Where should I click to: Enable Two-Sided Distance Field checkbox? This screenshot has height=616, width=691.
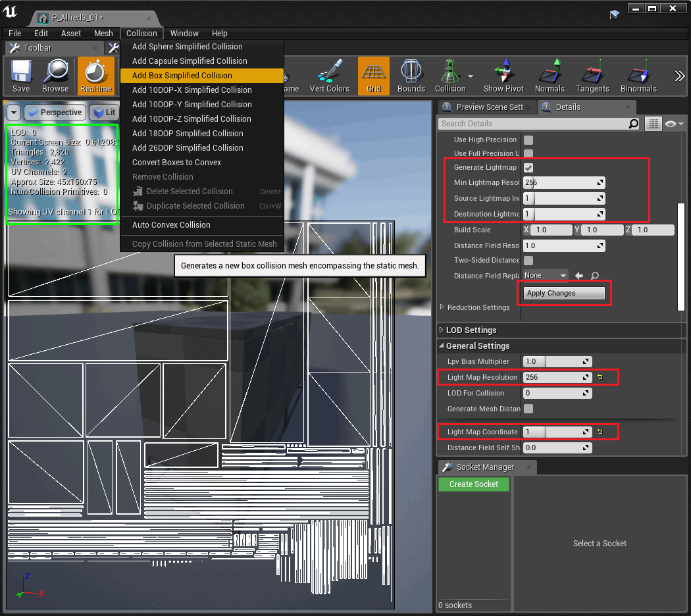[x=528, y=261]
